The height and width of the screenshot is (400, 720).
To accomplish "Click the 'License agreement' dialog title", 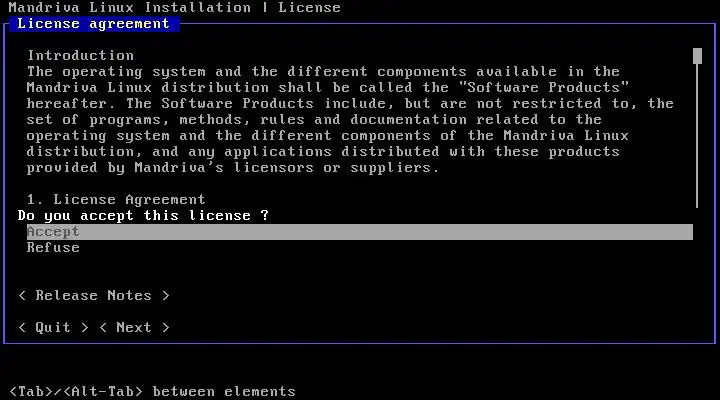I will 94,24.
